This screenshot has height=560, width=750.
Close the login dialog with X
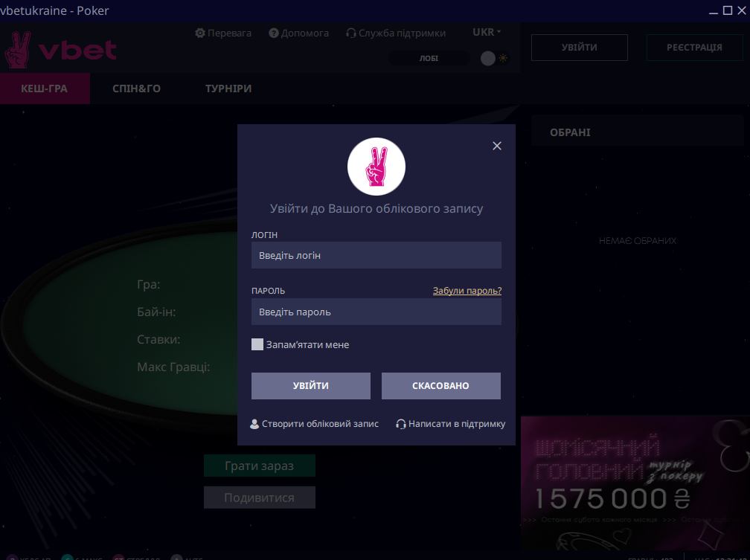click(497, 146)
